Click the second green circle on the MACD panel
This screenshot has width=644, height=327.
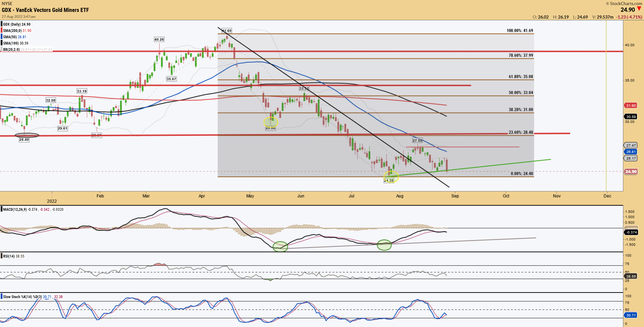pyautogui.click(x=384, y=245)
